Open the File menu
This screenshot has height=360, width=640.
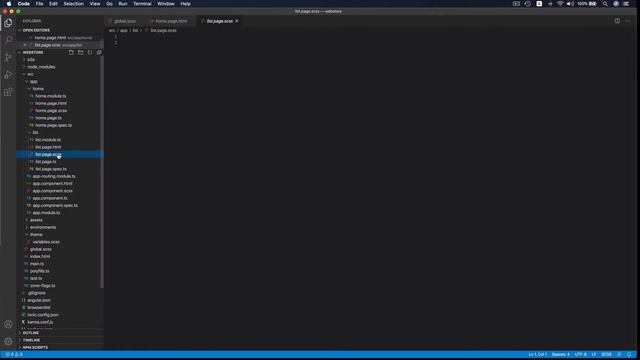point(39,4)
